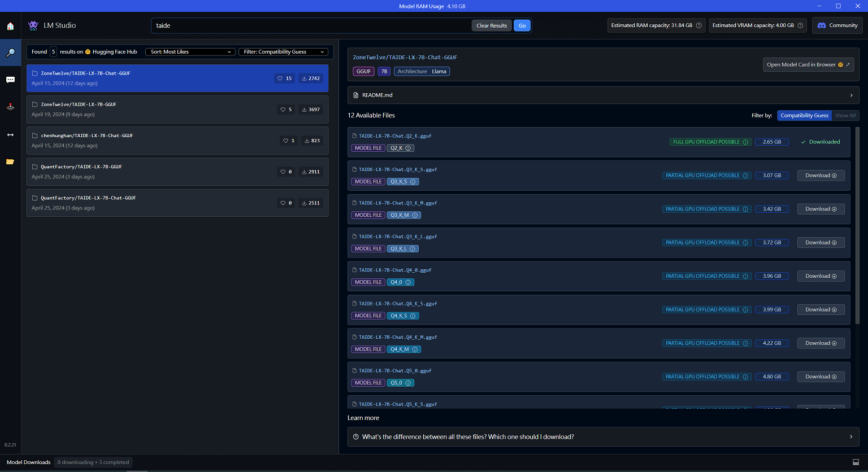
Task: Expand the README.md section
Action: tap(603, 95)
